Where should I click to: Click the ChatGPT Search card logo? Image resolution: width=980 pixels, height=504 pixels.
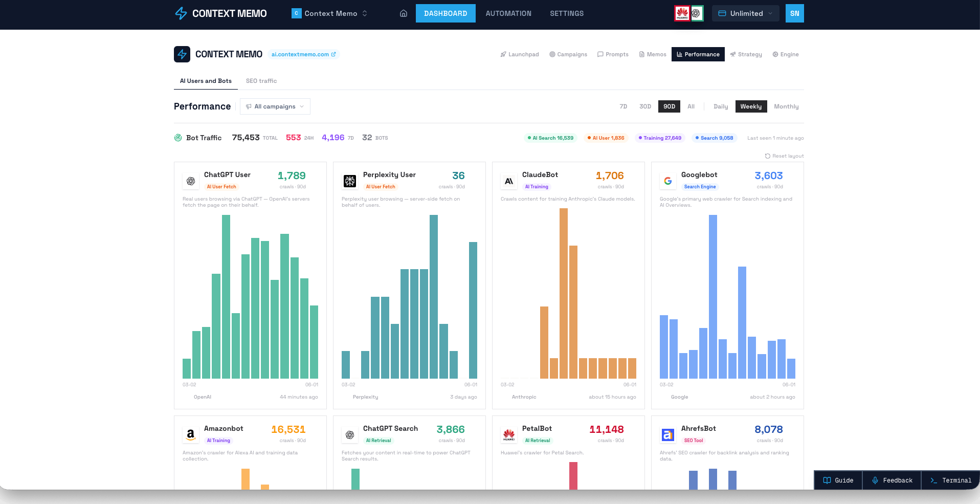pyautogui.click(x=350, y=434)
